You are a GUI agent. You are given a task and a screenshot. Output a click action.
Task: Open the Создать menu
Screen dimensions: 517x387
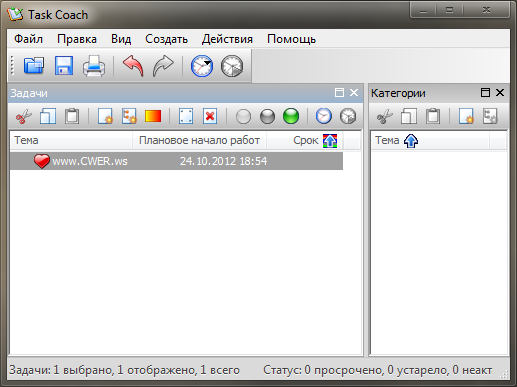point(166,39)
